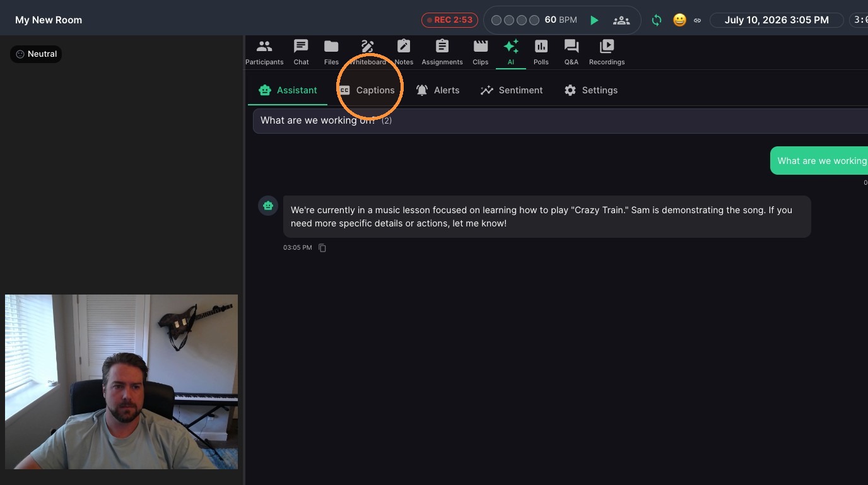Click the My New Room title
This screenshot has height=485, width=868.
[x=49, y=20]
